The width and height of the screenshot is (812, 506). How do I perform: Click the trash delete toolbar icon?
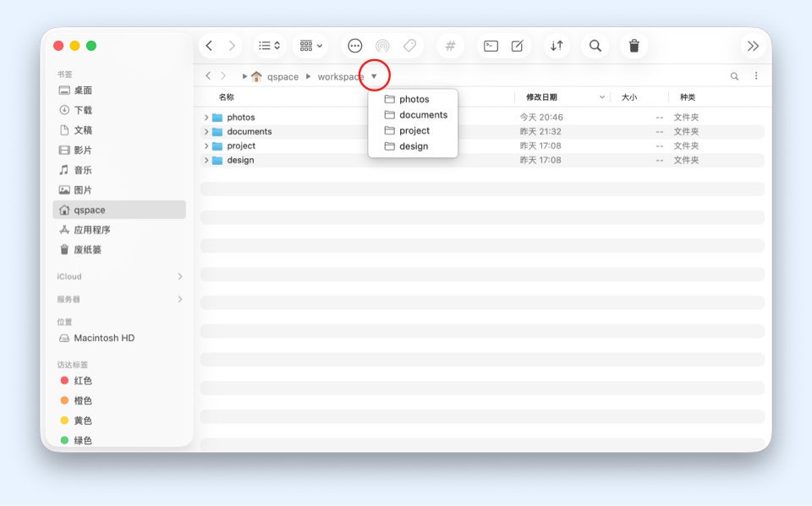coord(634,46)
